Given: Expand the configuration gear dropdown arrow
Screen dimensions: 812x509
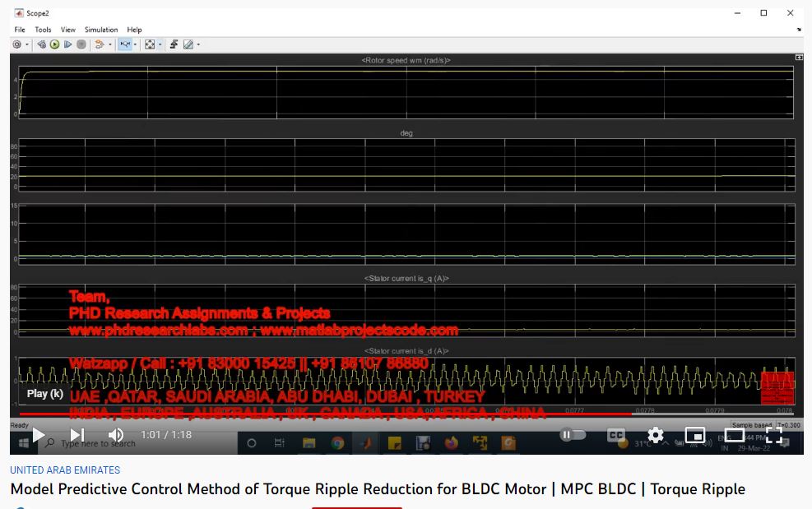Looking at the screenshot, I should pos(27,45).
